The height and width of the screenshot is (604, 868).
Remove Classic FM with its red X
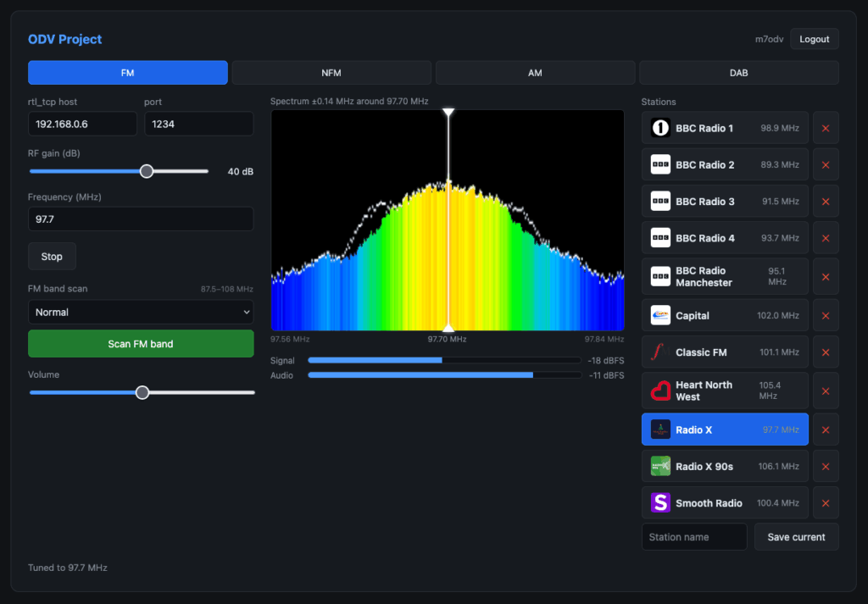pos(826,352)
